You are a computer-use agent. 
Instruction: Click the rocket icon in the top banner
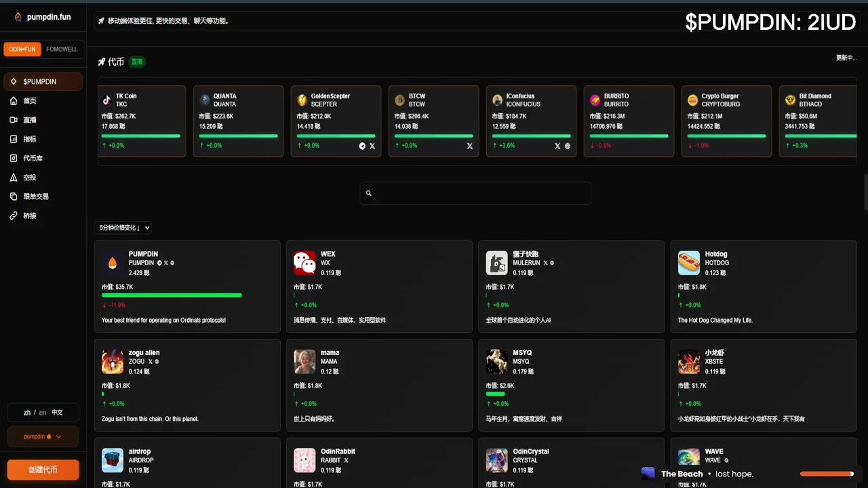pyautogui.click(x=101, y=21)
